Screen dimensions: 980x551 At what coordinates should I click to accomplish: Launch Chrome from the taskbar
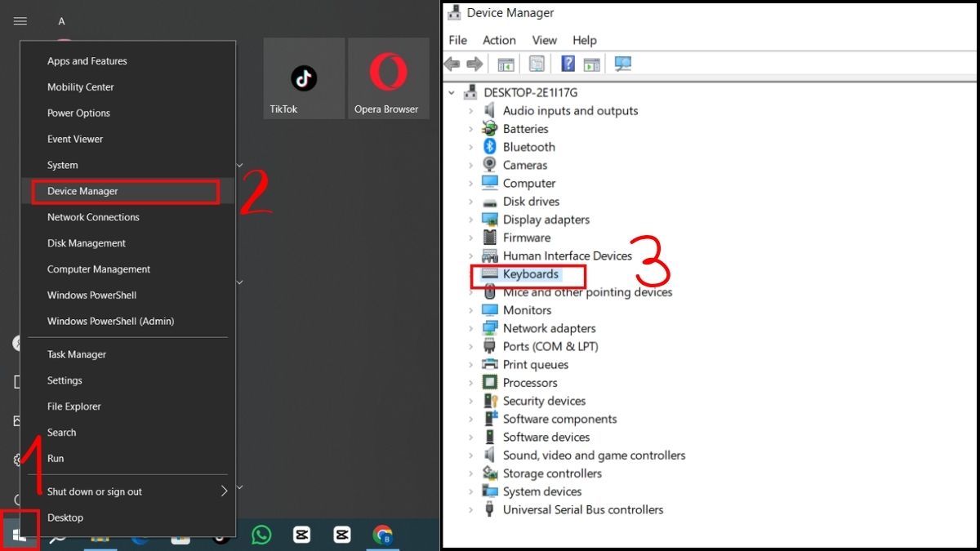click(382, 535)
